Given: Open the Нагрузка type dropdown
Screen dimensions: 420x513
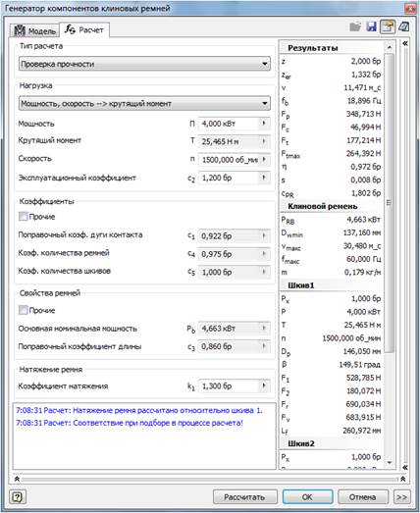Looking at the screenshot, I should coord(144,103).
